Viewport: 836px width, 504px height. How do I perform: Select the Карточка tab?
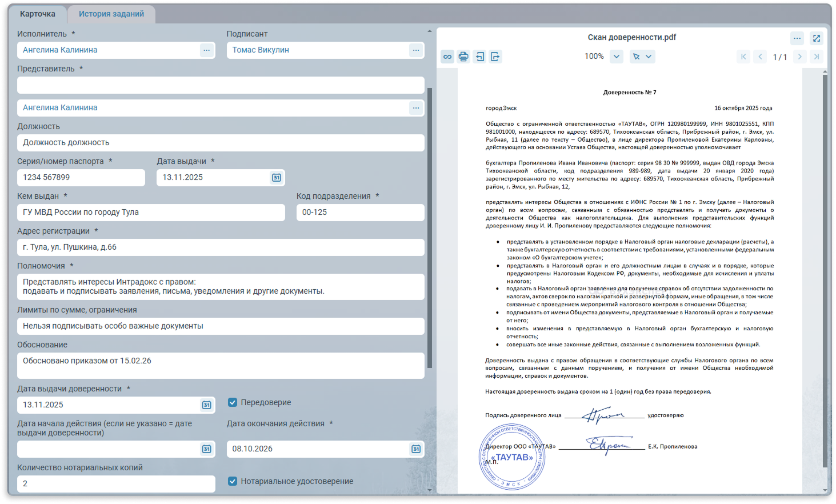pos(38,14)
